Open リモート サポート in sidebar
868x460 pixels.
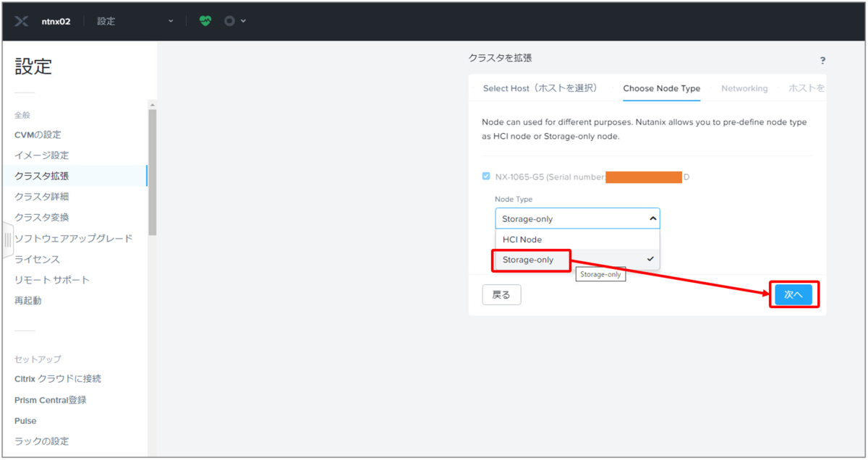(52, 280)
